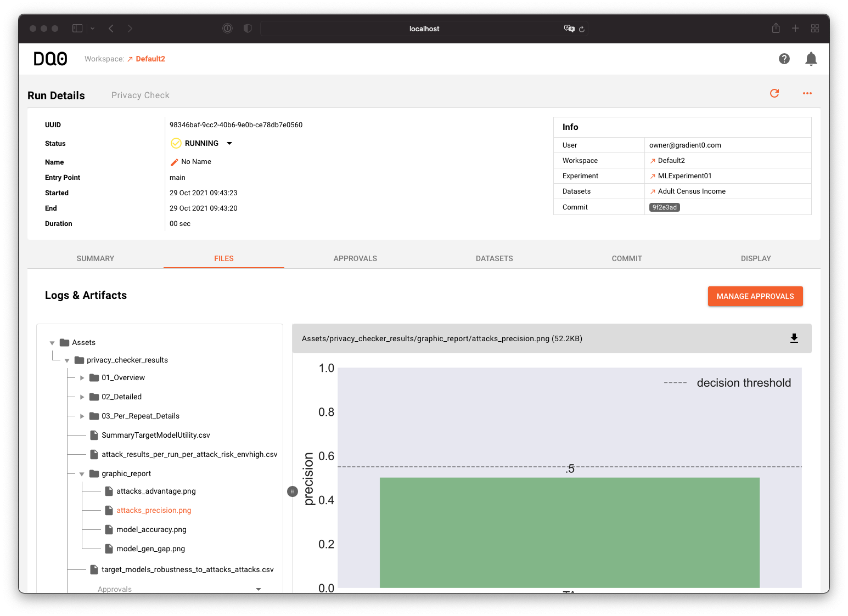Click the localhost address bar
This screenshot has height=616, width=848.
pos(424,29)
